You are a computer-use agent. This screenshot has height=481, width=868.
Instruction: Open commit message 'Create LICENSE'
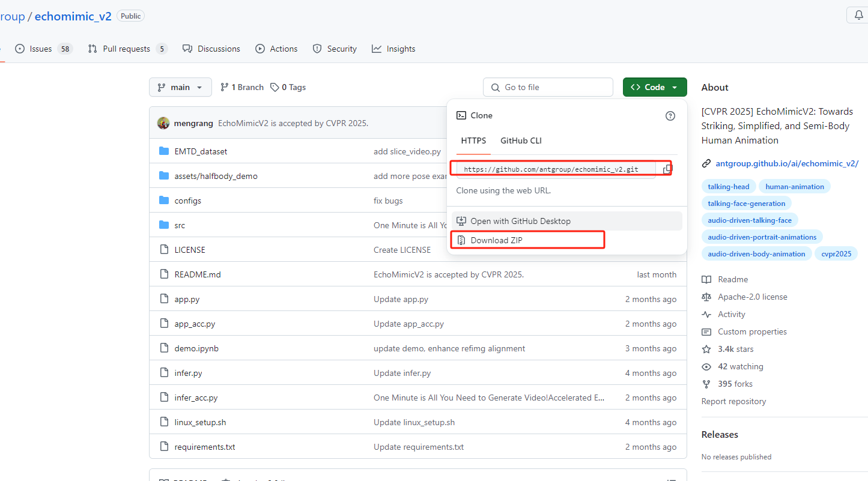(402, 250)
